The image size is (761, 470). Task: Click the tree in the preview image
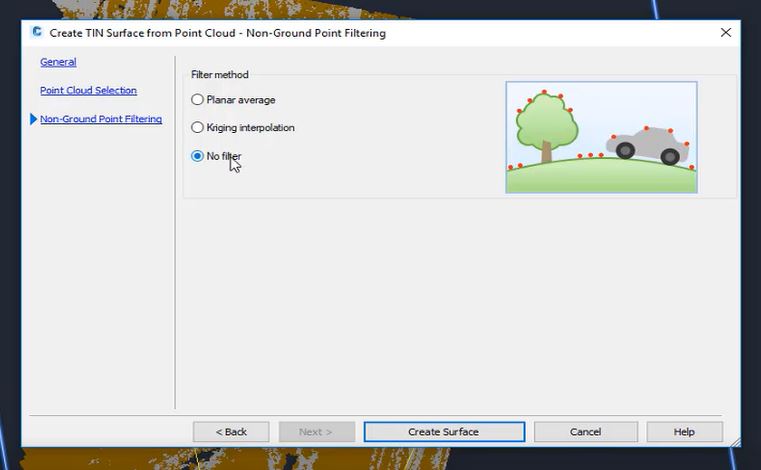pos(546,128)
